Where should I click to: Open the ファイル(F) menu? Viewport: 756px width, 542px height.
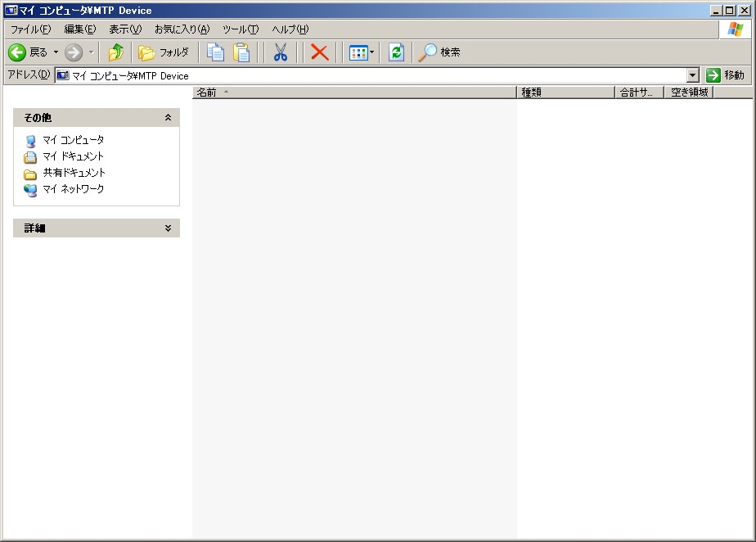pos(31,29)
